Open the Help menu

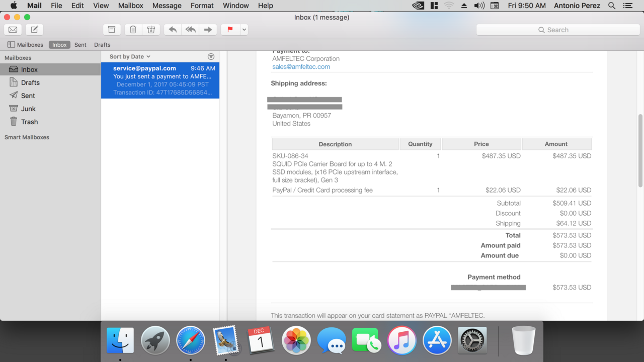pos(265,6)
